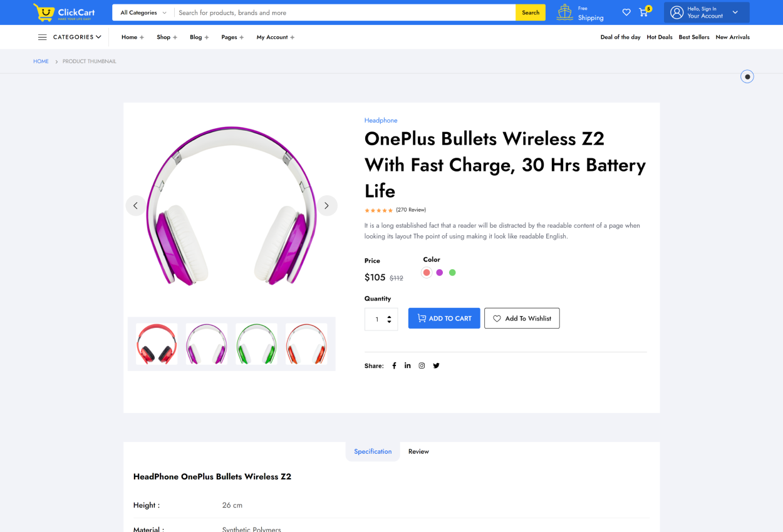Choose the green color swatch
Screen dimensions: 783x532
[452, 272]
